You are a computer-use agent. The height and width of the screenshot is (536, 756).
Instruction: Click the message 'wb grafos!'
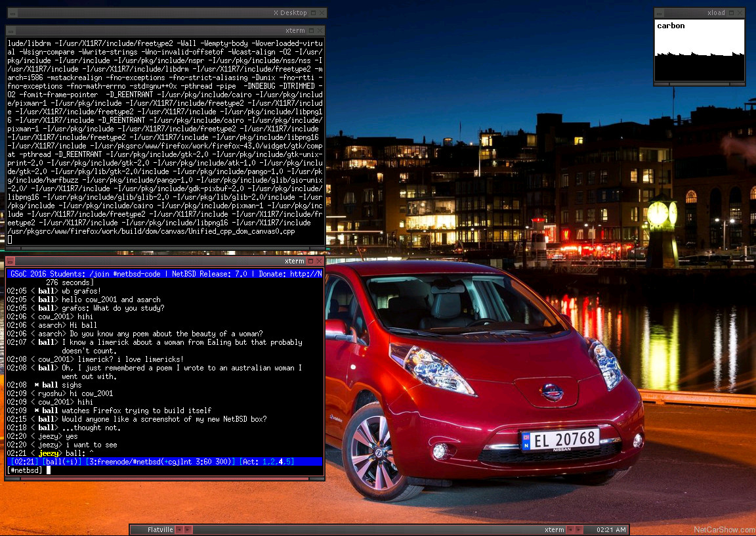pos(81,291)
